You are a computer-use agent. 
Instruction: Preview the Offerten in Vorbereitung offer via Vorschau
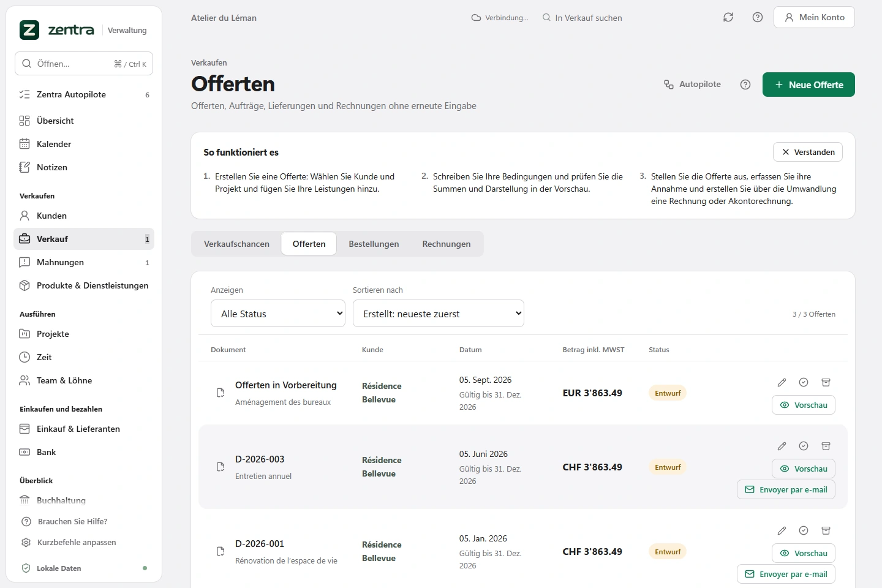tap(804, 405)
